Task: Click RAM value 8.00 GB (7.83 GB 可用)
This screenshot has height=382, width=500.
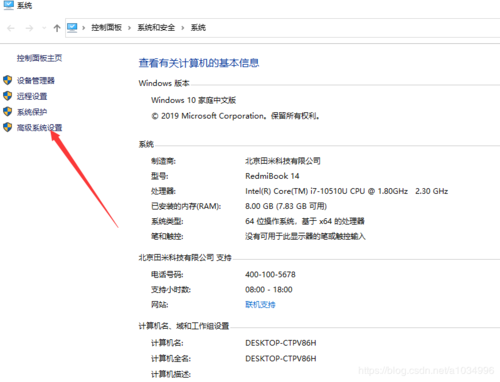Action: [x=286, y=206]
